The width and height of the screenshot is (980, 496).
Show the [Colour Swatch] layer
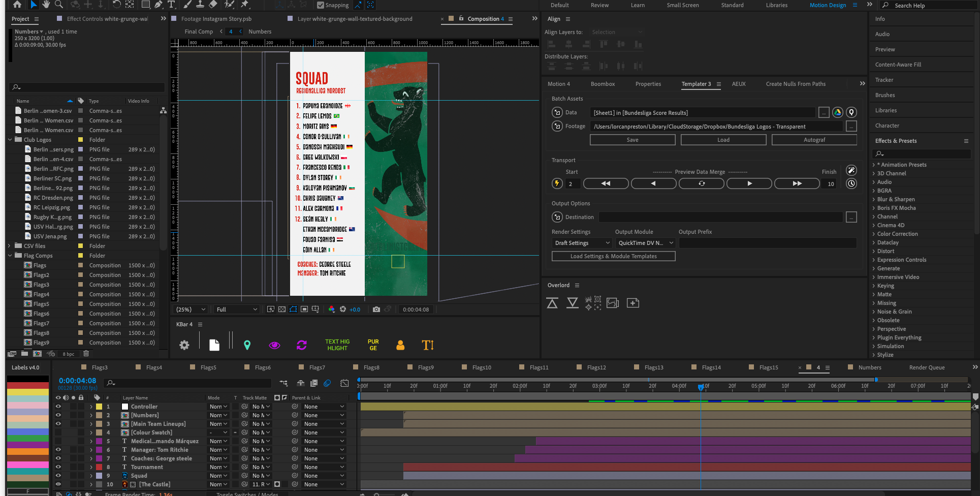(58, 432)
